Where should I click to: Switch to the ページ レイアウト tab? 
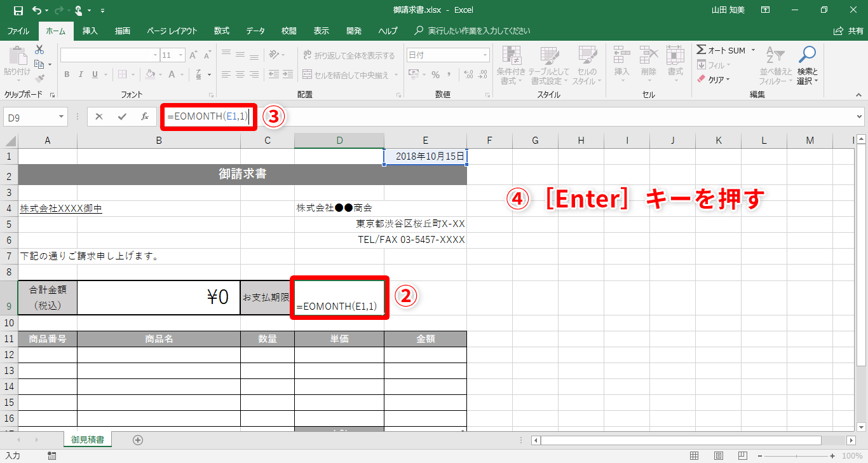[x=172, y=31]
